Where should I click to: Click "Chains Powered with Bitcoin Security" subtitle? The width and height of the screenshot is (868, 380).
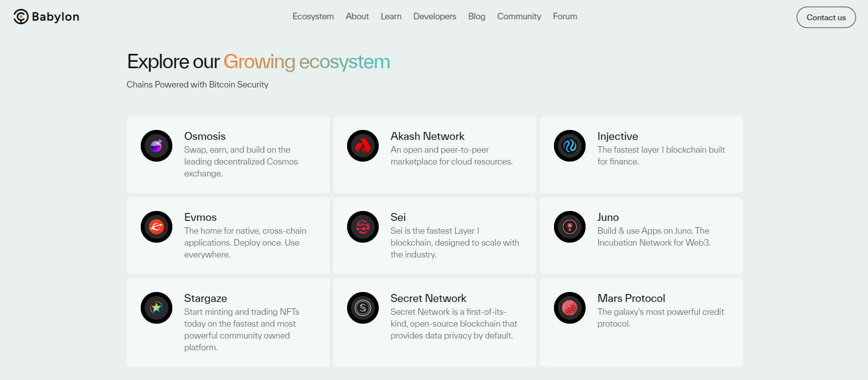point(197,84)
